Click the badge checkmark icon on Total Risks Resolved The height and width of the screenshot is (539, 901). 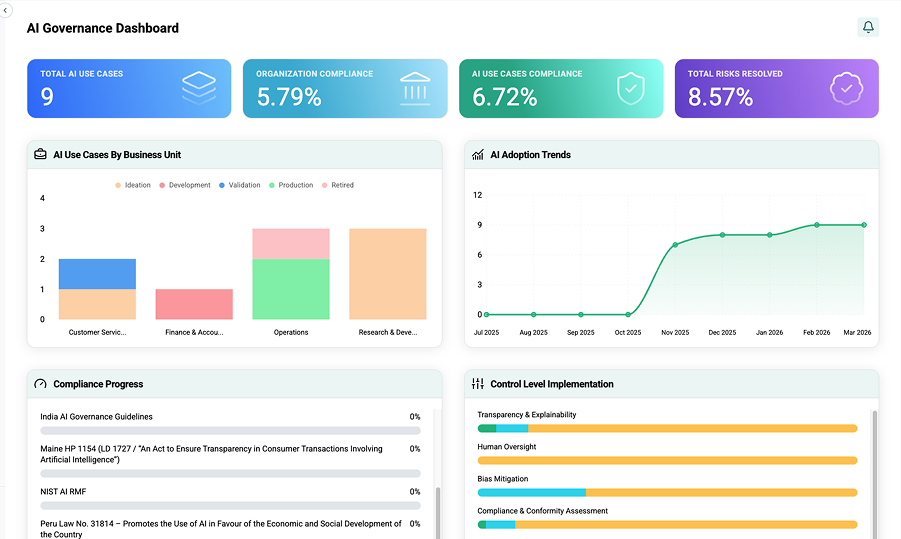(846, 88)
